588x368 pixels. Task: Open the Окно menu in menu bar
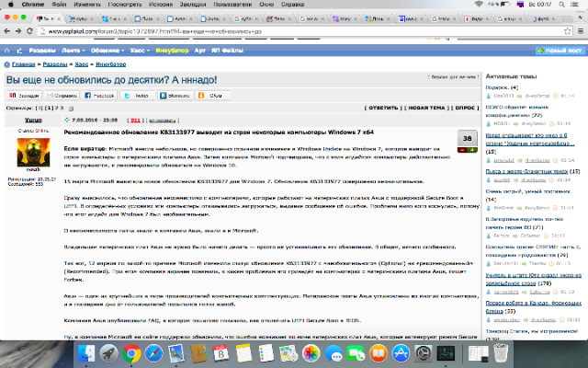(x=266, y=5)
